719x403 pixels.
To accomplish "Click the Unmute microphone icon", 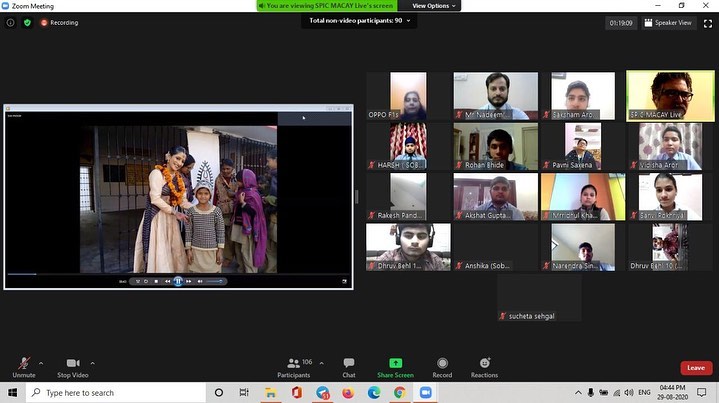I will point(21,363).
